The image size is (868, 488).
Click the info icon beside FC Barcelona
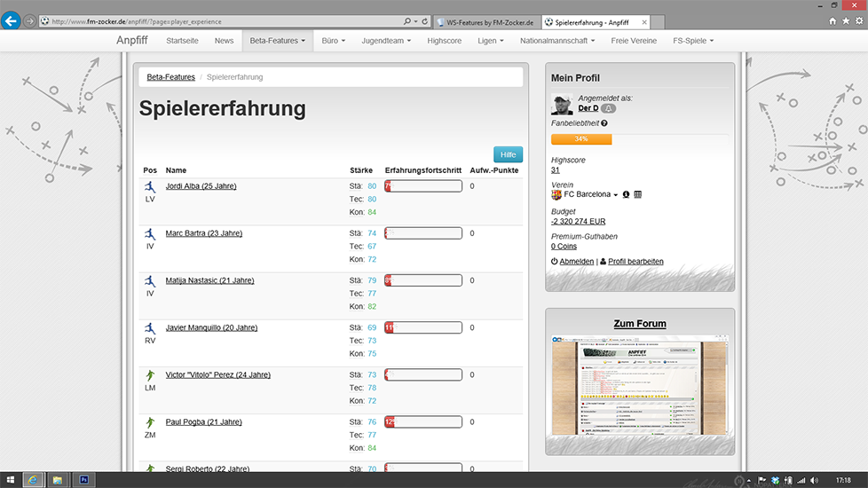click(626, 194)
